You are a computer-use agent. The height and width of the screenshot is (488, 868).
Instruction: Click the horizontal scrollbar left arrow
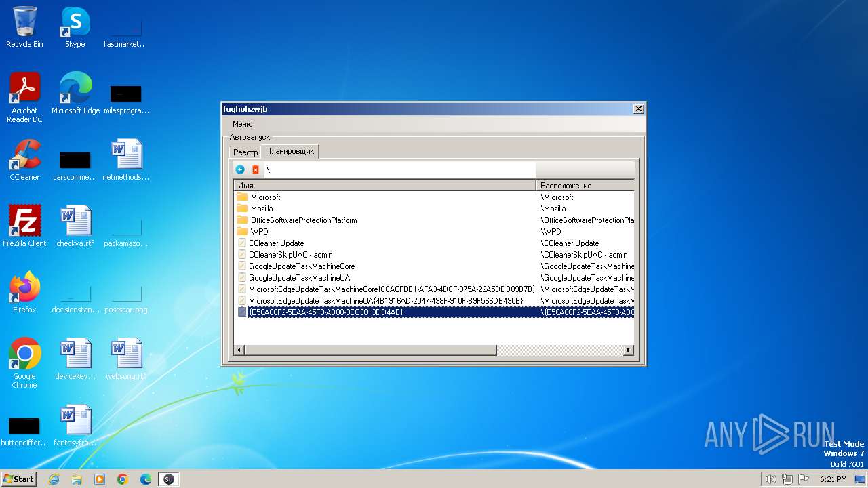pyautogui.click(x=239, y=350)
